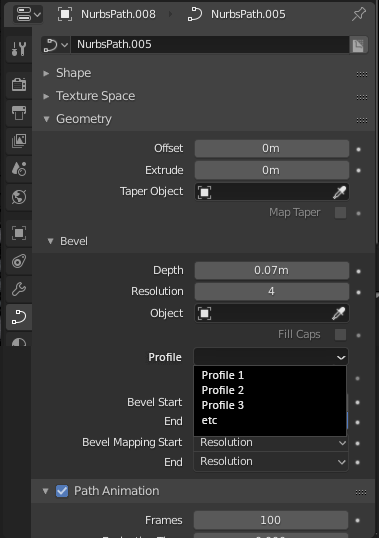Open Bevel Mapping Start Resolution dropdown
379x538 pixels.
click(271, 443)
